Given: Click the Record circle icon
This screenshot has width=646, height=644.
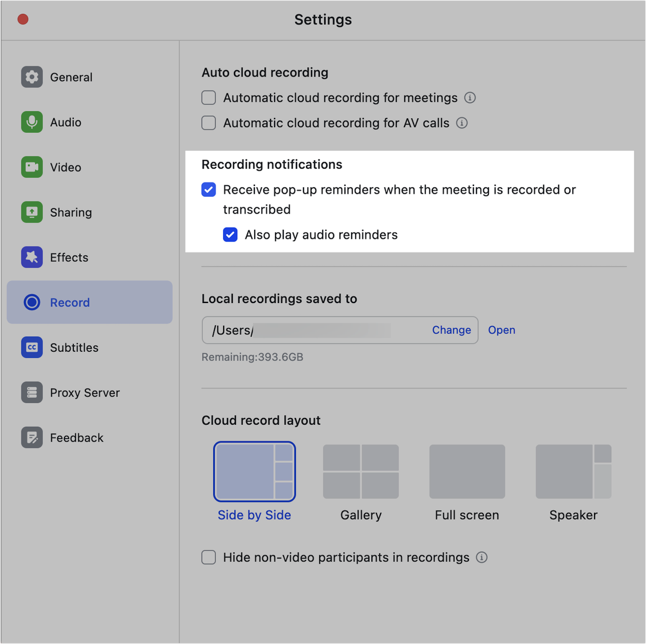Looking at the screenshot, I should pyautogui.click(x=32, y=302).
